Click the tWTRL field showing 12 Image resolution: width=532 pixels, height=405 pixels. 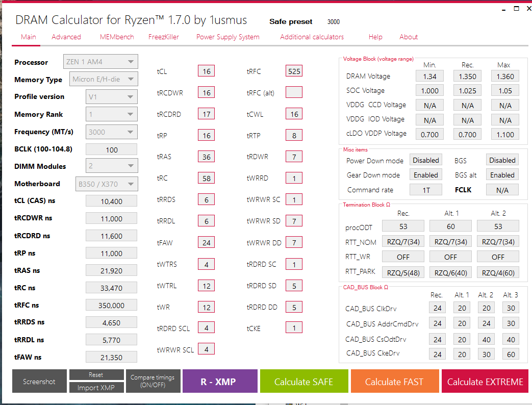206,286
